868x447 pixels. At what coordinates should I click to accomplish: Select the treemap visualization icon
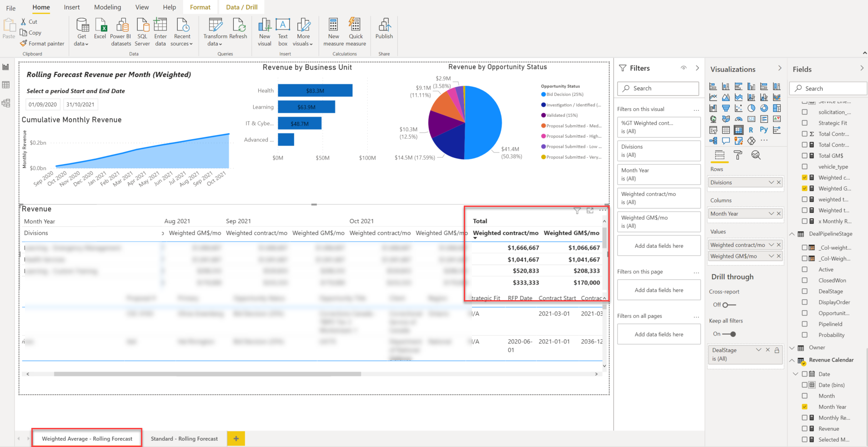click(x=777, y=108)
